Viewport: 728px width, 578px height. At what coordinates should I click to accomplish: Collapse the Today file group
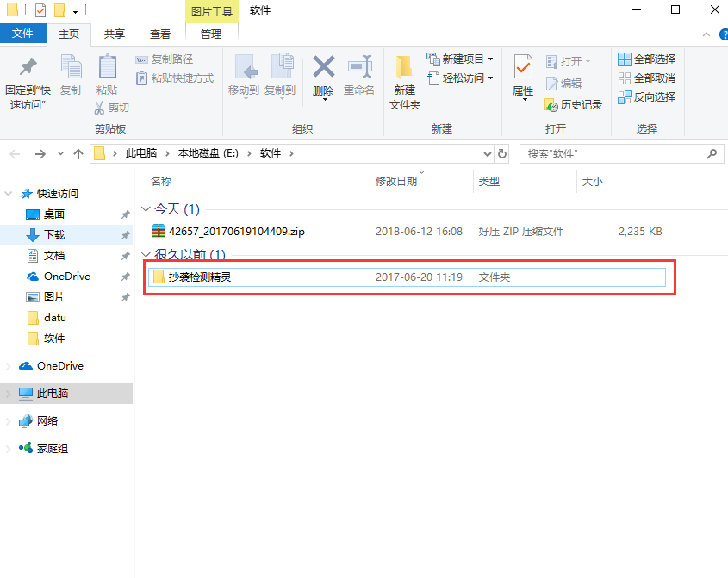146,209
